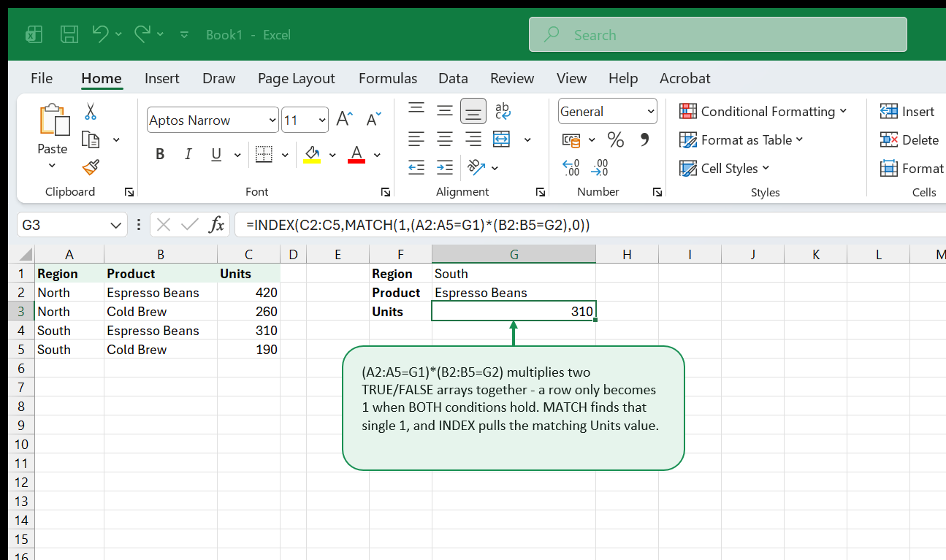
Task: Click the Redo arrow icon
Action: (x=142, y=34)
